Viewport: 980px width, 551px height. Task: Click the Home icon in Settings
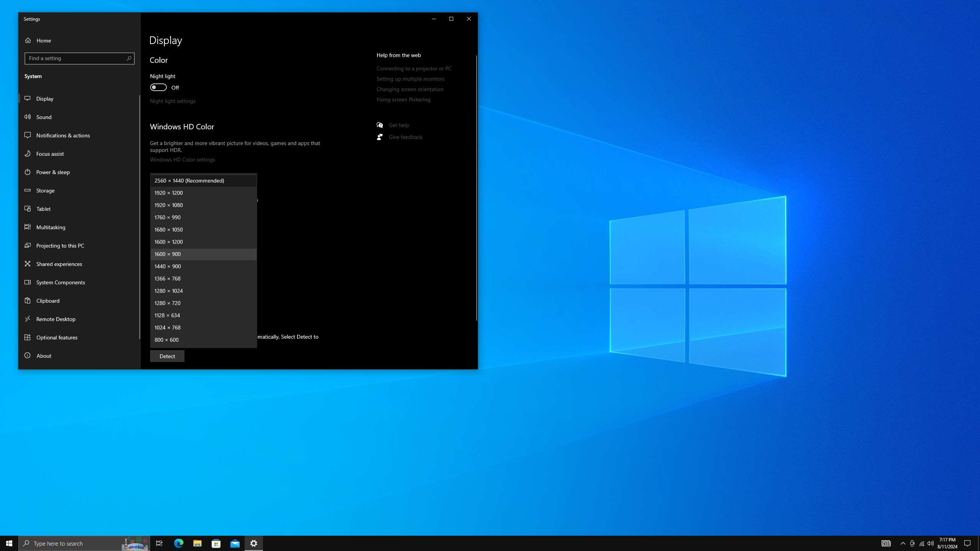28,40
